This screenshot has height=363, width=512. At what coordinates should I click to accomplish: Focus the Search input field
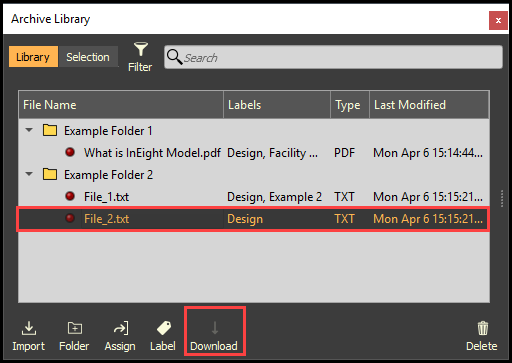(333, 57)
